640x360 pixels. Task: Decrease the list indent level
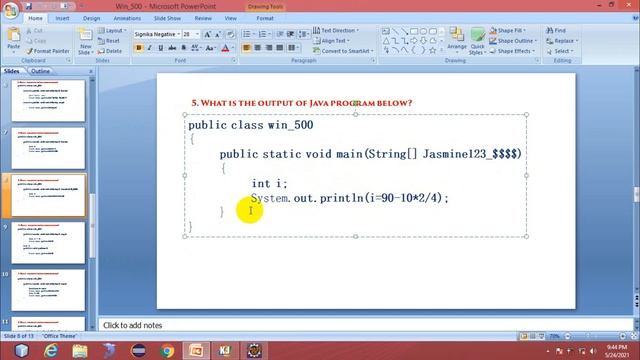(280, 34)
